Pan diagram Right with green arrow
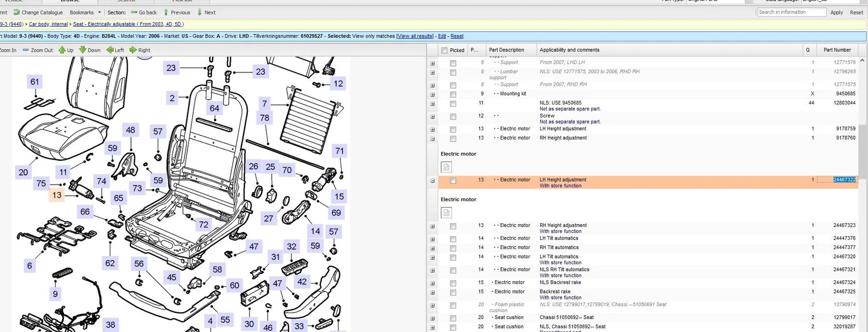The height and width of the screenshot is (332, 868). pyautogui.click(x=133, y=50)
